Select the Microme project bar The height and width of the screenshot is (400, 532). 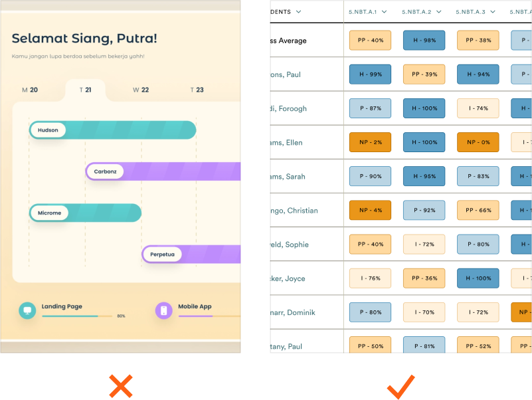pos(85,213)
